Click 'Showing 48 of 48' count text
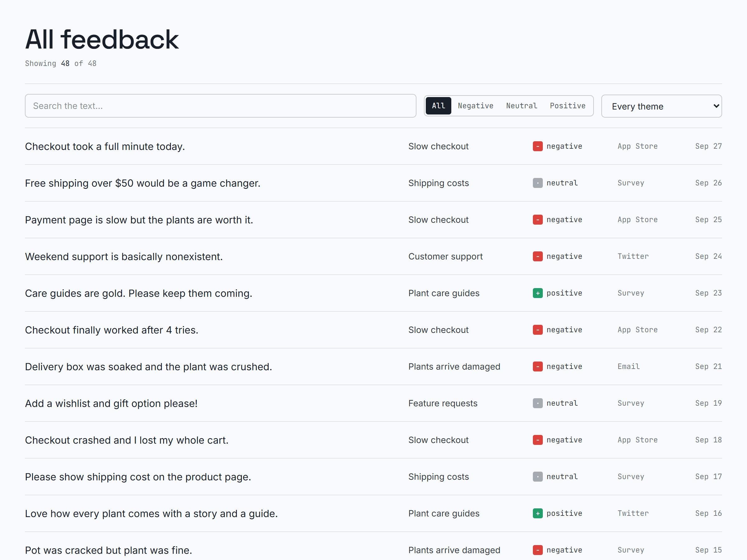This screenshot has height=560, width=747. (61, 63)
